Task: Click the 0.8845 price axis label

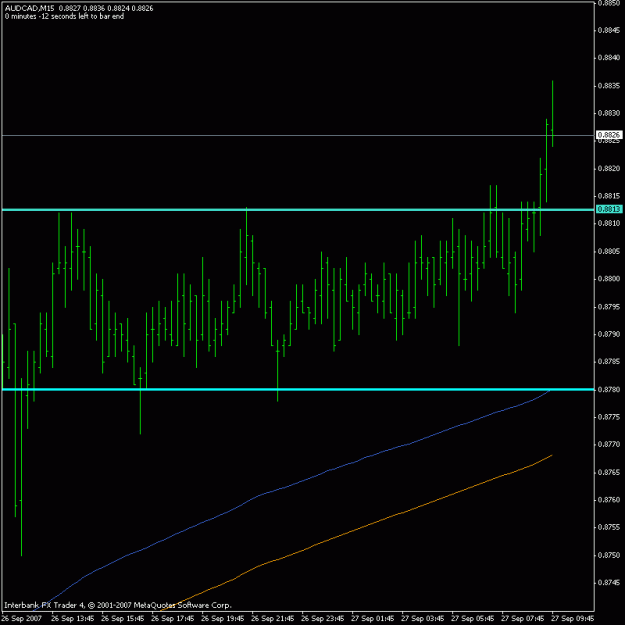Action: point(609,30)
